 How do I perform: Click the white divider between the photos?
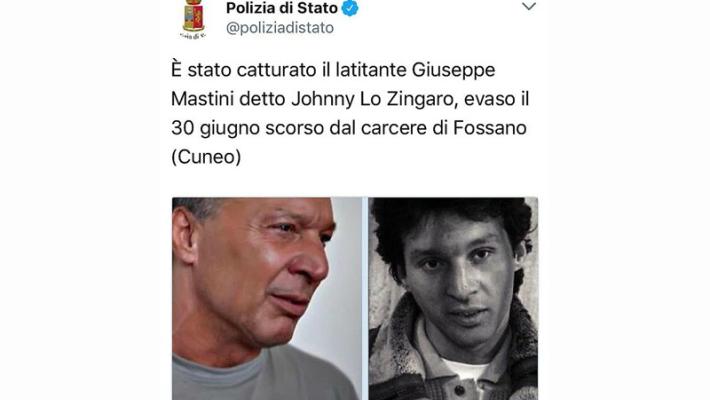click(x=365, y=299)
